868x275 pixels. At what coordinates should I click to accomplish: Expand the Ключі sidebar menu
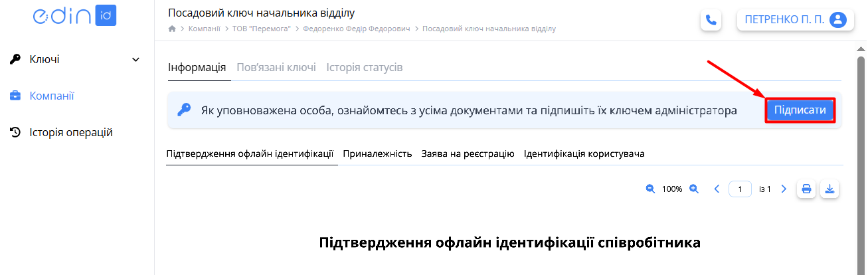(x=75, y=60)
